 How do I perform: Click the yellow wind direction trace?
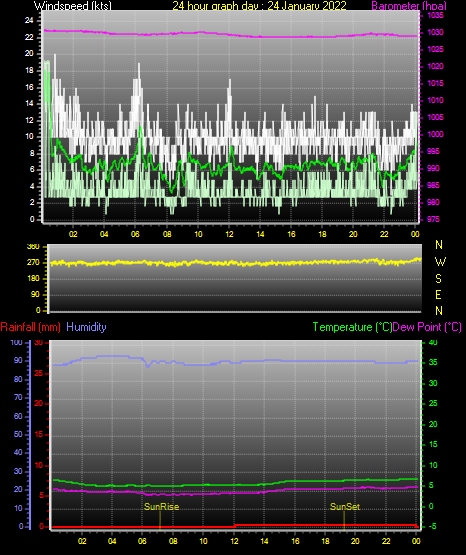click(235, 263)
